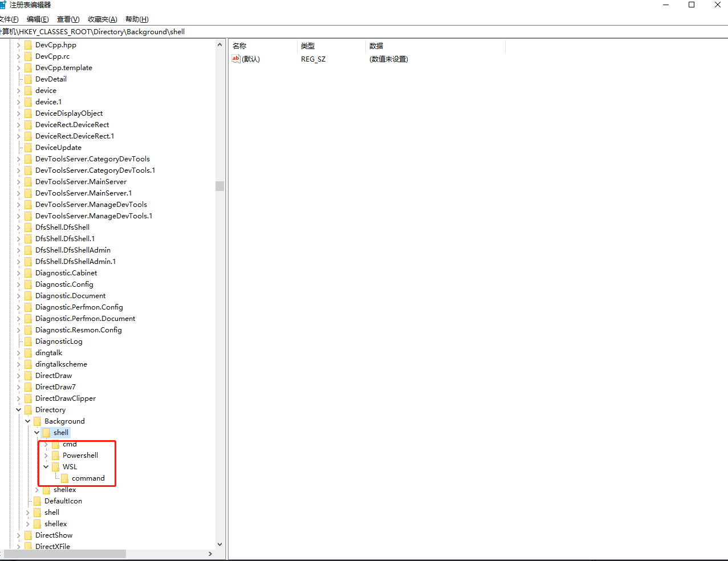Click the registry path address bar
The height and width of the screenshot is (561, 728).
click(x=364, y=32)
